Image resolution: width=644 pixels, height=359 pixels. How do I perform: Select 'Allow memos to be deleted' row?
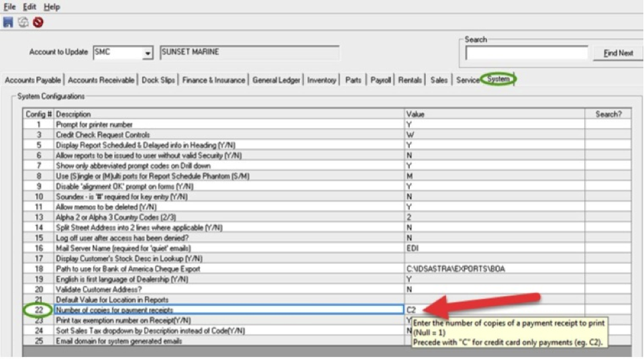click(327, 207)
